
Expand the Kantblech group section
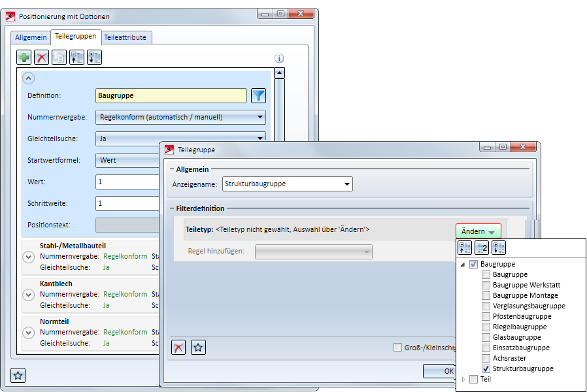pyautogui.click(x=29, y=295)
